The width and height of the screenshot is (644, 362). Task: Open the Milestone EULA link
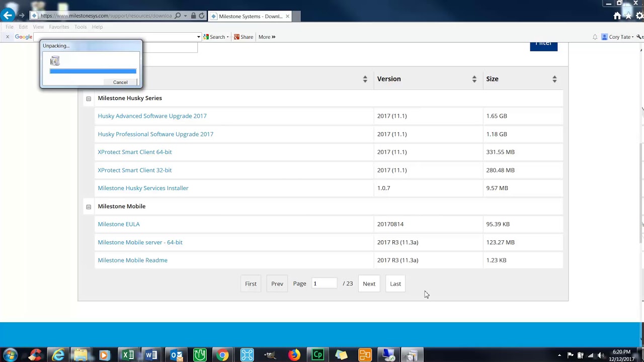(119, 224)
